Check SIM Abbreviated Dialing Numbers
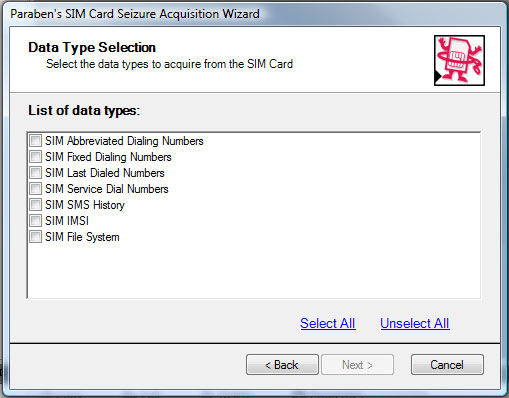Viewport: 509px width, 398px height. (x=35, y=140)
